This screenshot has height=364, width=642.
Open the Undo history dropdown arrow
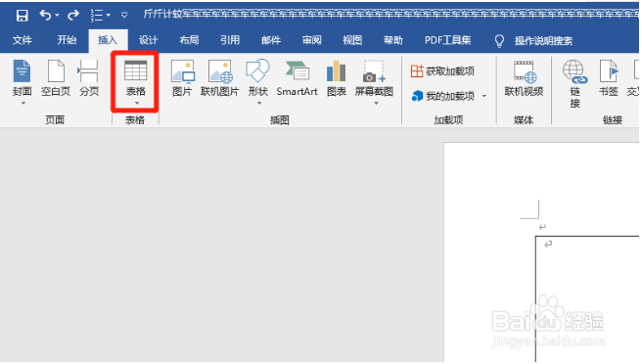coord(57,16)
